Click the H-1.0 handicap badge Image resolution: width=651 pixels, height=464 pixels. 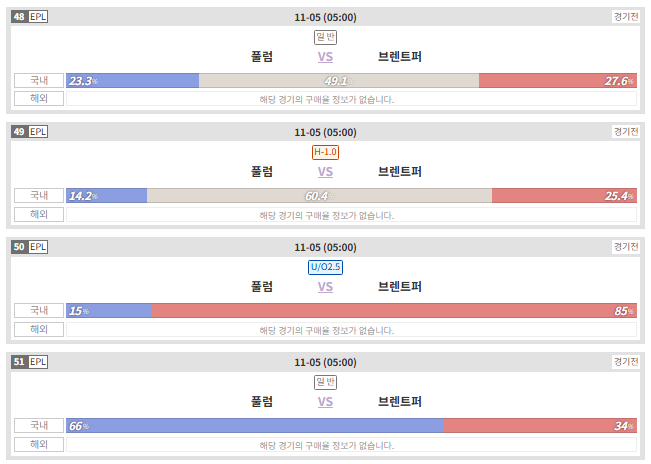coord(325,152)
